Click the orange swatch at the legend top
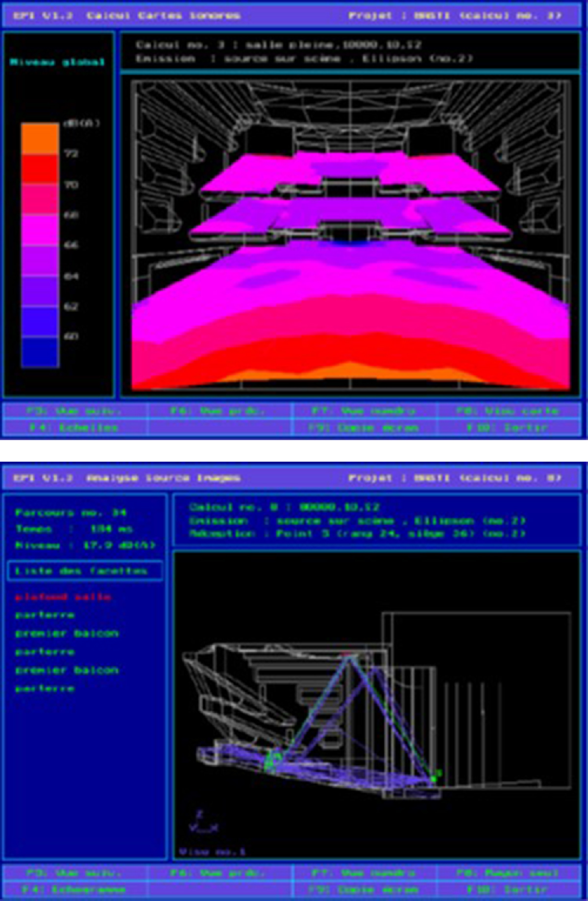 pos(40,139)
